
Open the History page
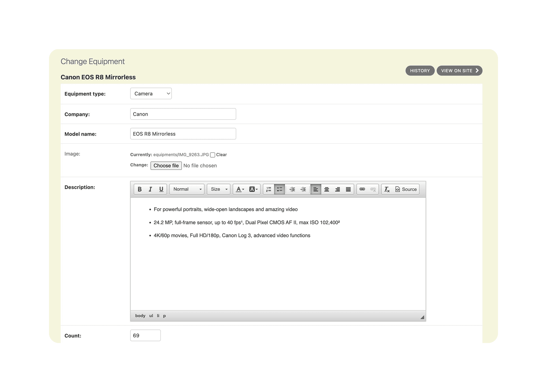(420, 71)
